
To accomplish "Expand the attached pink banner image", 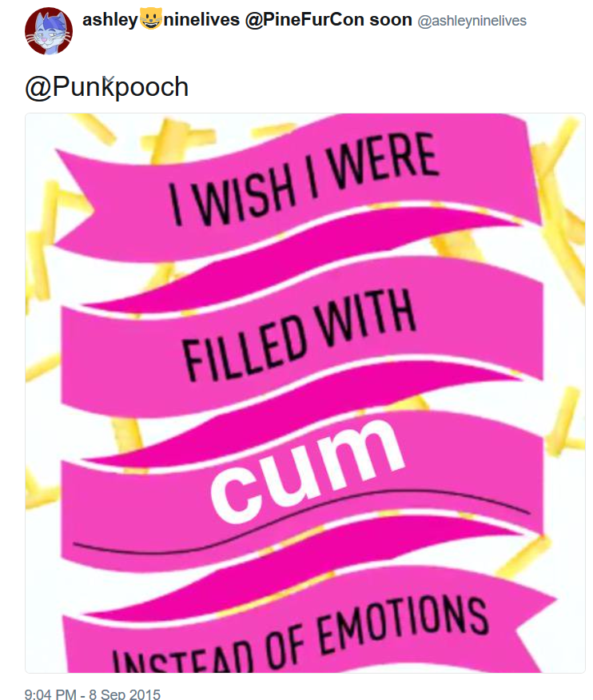I will click(x=305, y=393).
